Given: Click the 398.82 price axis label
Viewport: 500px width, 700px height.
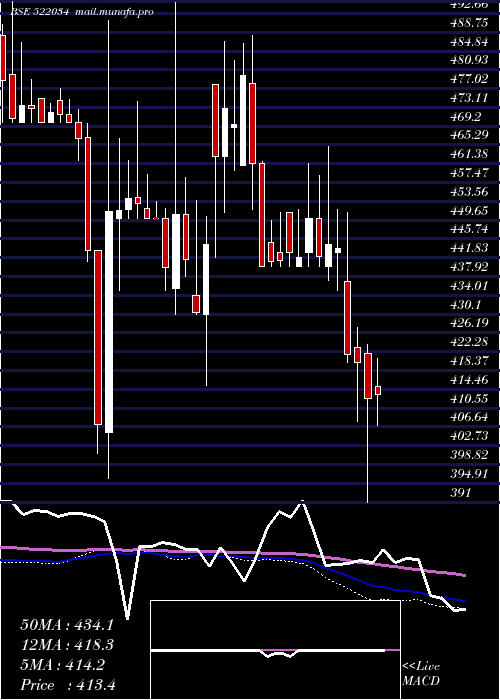Looking at the screenshot, I should coord(470,455).
